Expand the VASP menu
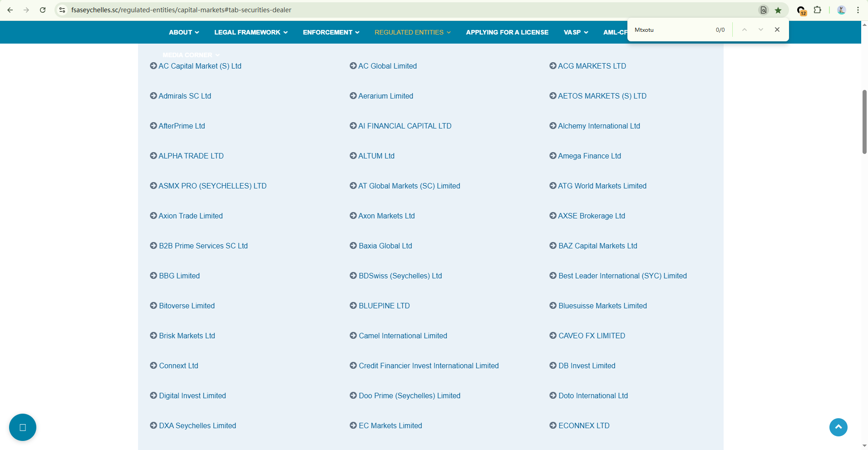The height and width of the screenshot is (450, 868). 576,32
